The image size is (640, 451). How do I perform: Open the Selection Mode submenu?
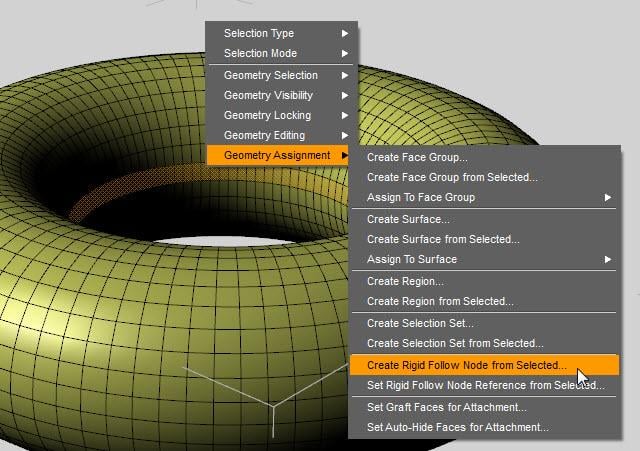pos(281,53)
